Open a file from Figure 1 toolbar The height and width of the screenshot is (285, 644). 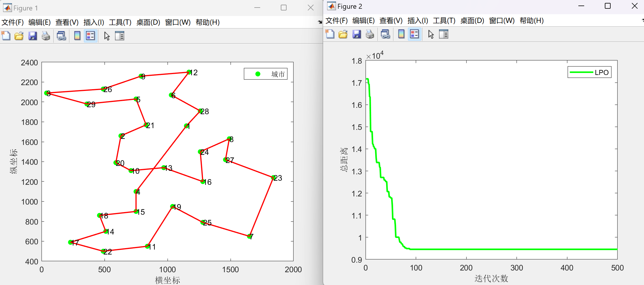coord(19,36)
